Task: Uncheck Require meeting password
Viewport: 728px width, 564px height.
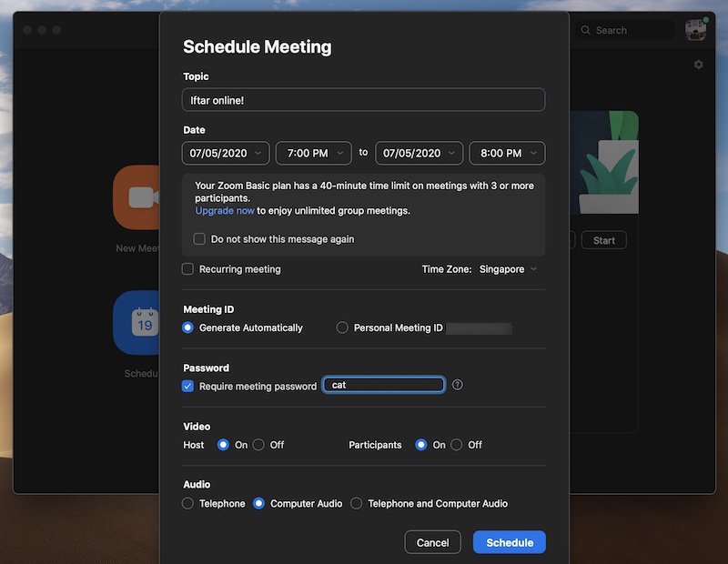Action: [187, 387]
